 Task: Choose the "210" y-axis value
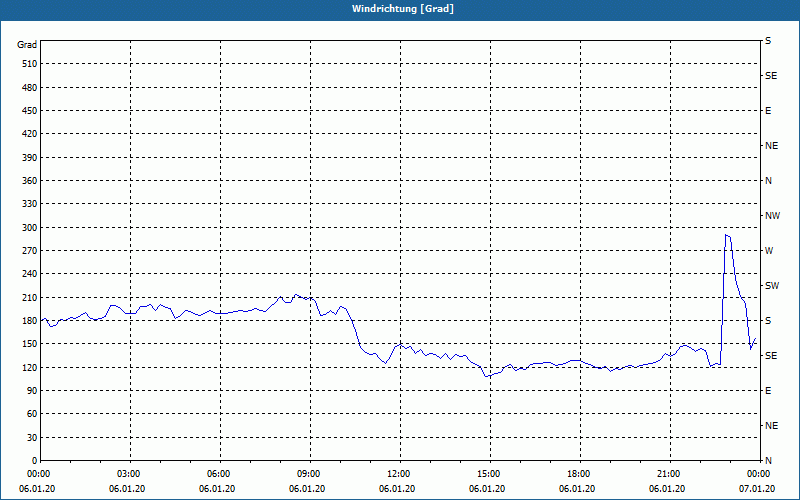coord(30,297)
